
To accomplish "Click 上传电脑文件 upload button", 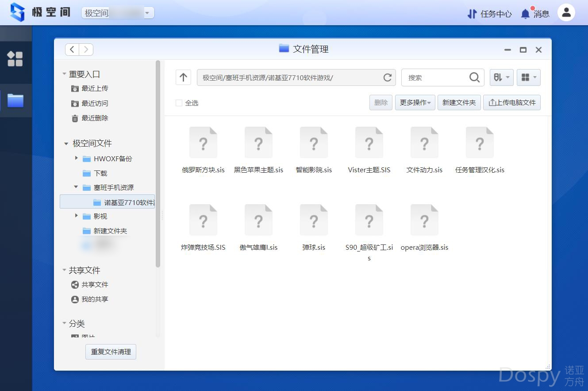I will tap(512, 103).
